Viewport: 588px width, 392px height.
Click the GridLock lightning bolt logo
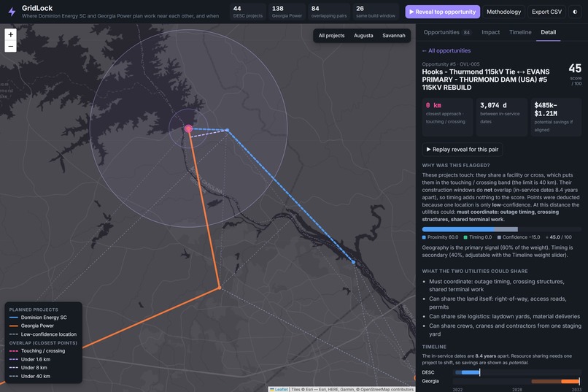click(12, 12)
